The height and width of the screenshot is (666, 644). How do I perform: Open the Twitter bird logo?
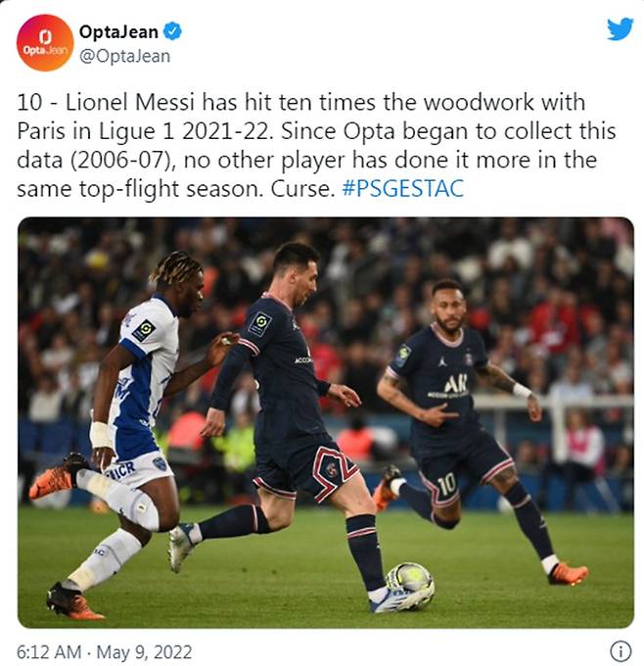pos(620,28)
